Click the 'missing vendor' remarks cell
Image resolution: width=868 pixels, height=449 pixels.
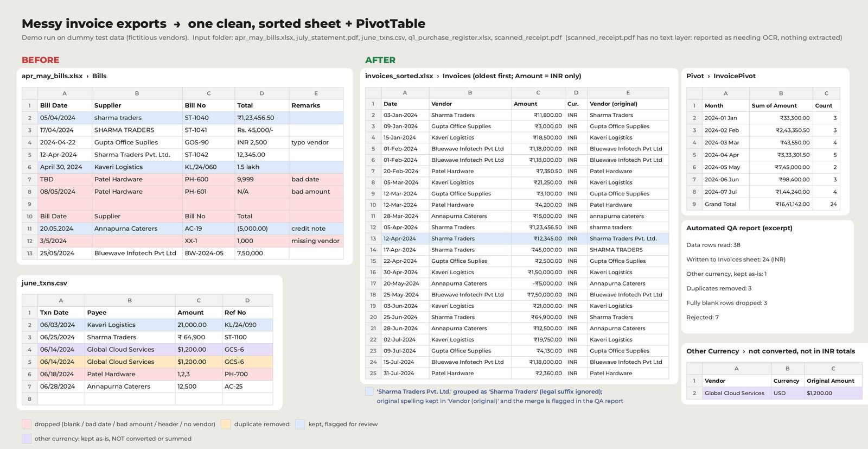click(x=316, y=241)
